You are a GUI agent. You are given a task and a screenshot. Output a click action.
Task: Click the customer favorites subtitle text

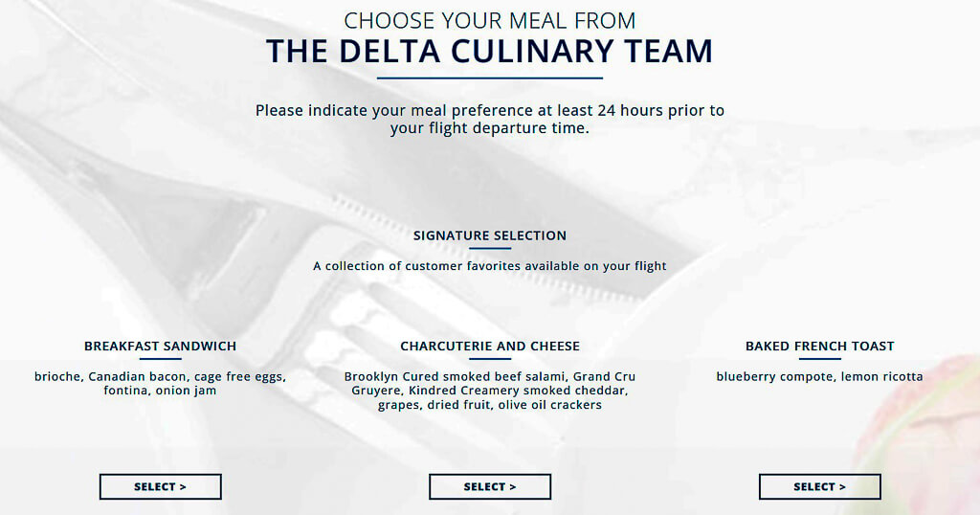click(x=490, y=266)
